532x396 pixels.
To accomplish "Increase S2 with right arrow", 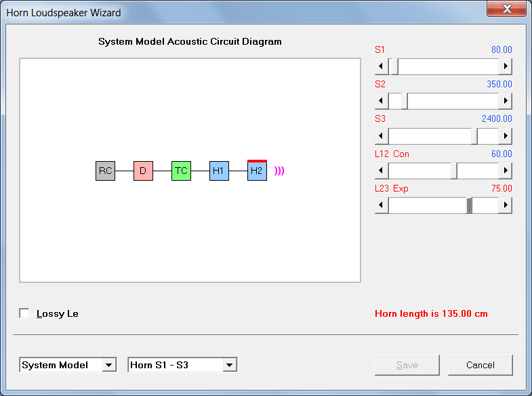I will [x=505, y=101].
